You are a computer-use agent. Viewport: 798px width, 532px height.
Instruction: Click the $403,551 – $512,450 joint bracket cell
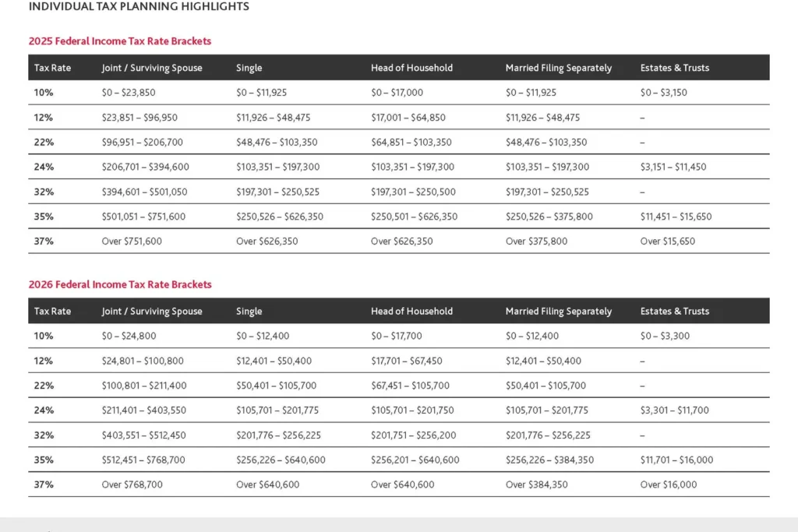pyautogui.click(x=144, y=435)
